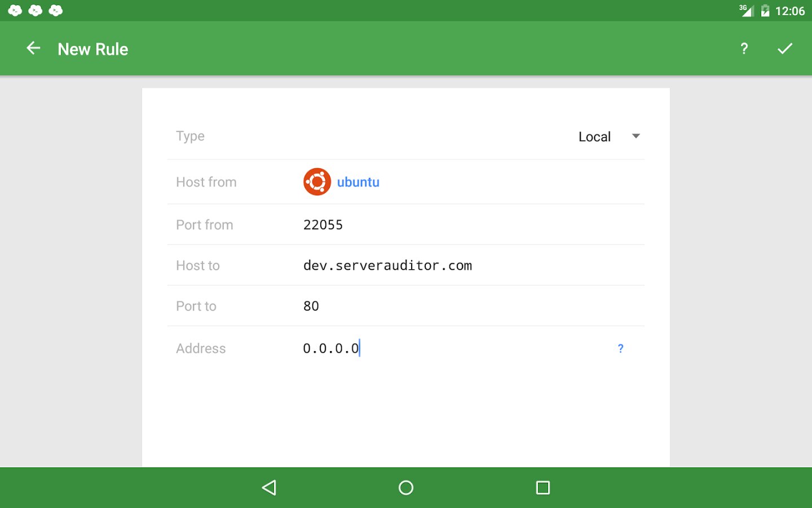The width and height of the screenshot is (812, 508).
Task: Focus the Host to field dev.serverauditor.com
Action: [387, 265]
